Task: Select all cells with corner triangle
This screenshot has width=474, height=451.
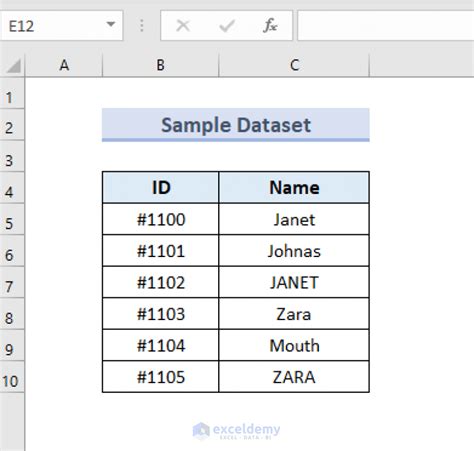Action: click(x=13, y=65)
